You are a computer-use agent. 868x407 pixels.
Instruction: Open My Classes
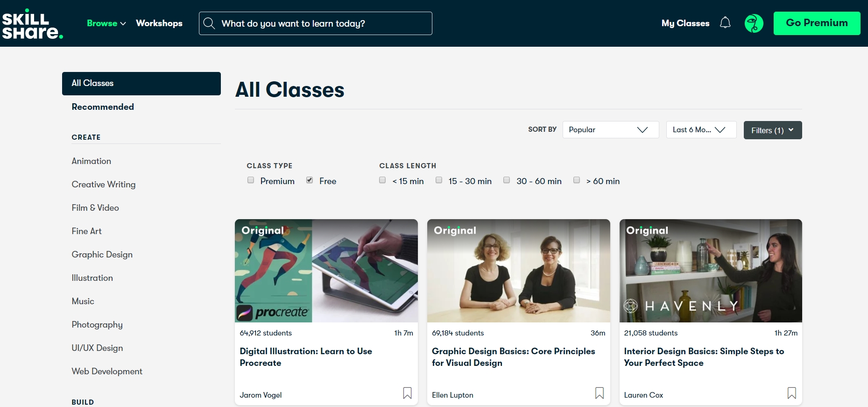point(685,23)
